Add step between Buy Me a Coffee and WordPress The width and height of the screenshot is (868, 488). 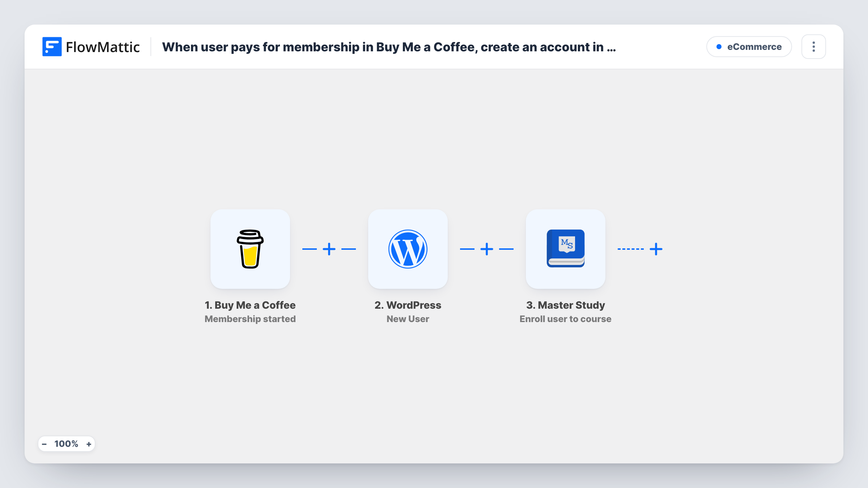329,249
